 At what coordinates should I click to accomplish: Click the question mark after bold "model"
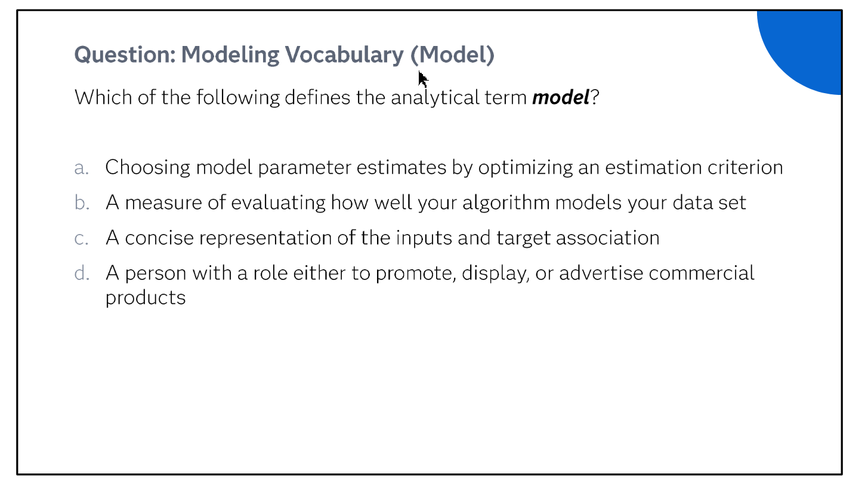coord(594,97)
